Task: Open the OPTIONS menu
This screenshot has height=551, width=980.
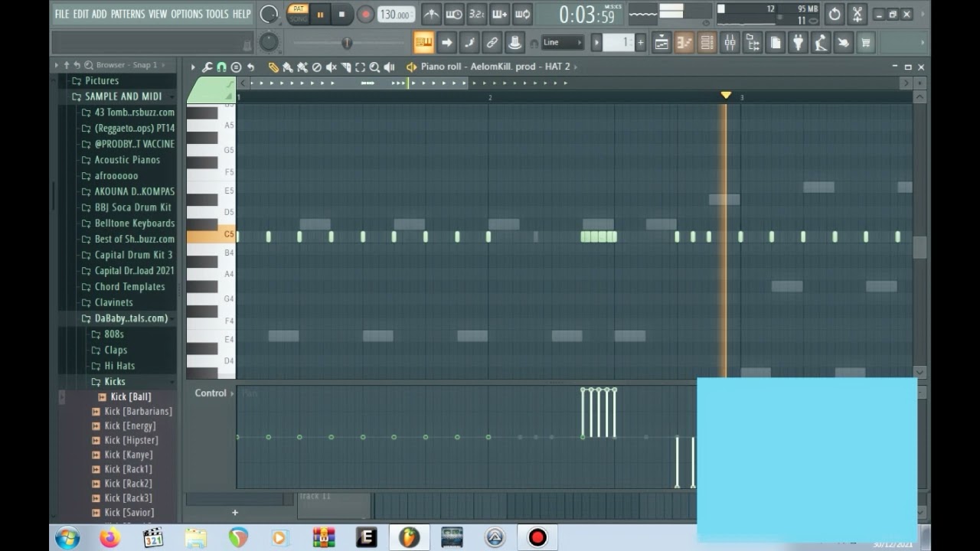Action: [187, 14]
